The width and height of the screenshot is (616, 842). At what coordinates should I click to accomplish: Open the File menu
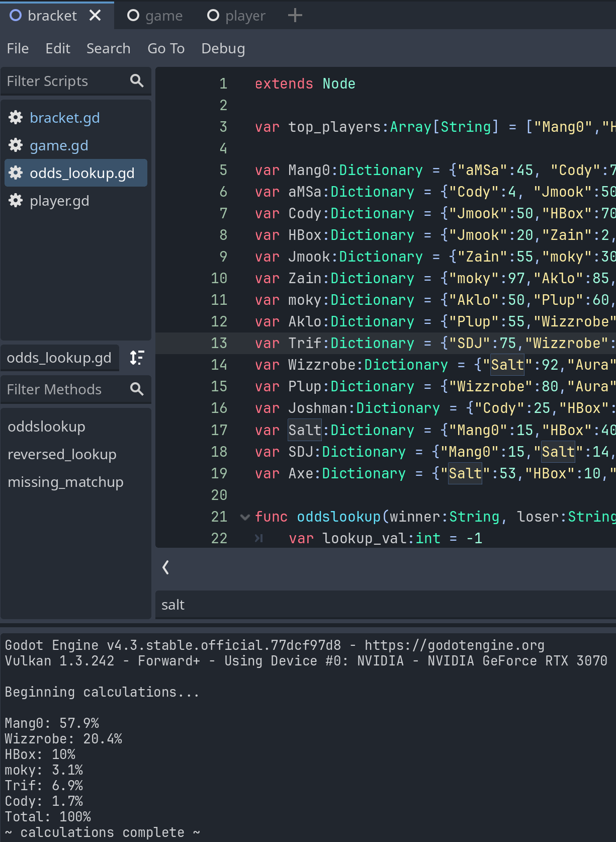18,49
